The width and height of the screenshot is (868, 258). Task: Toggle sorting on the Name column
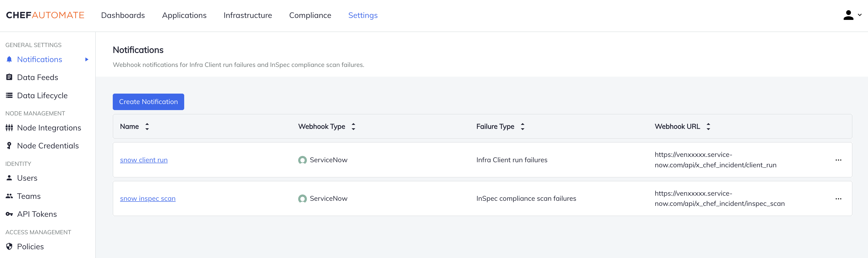(147, 127)
